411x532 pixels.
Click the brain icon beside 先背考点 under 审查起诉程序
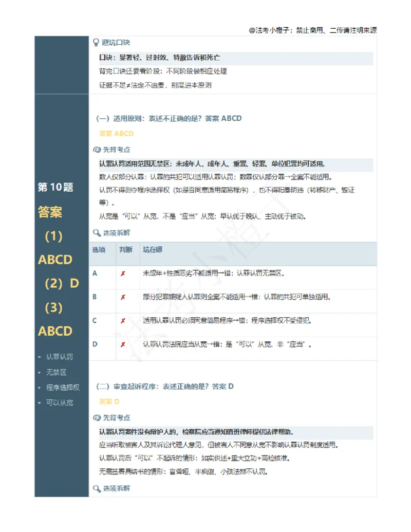pyautogui.click(x=97, y=418)
